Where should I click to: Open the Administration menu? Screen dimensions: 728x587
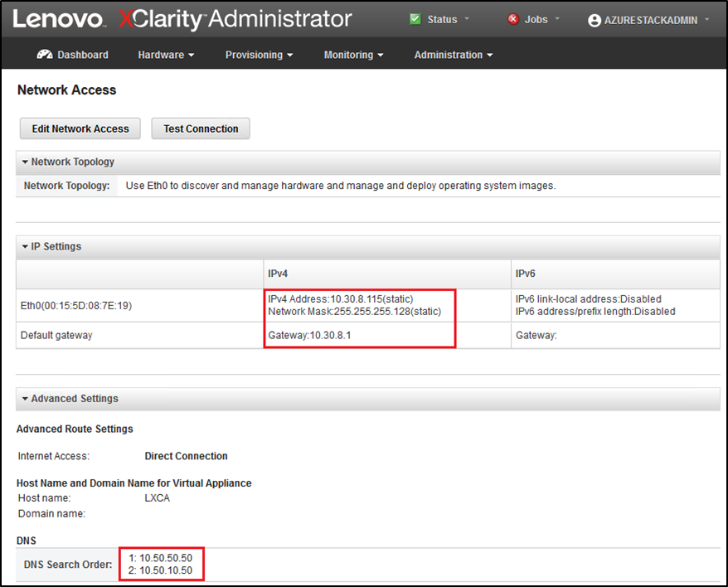coord(454,55)
